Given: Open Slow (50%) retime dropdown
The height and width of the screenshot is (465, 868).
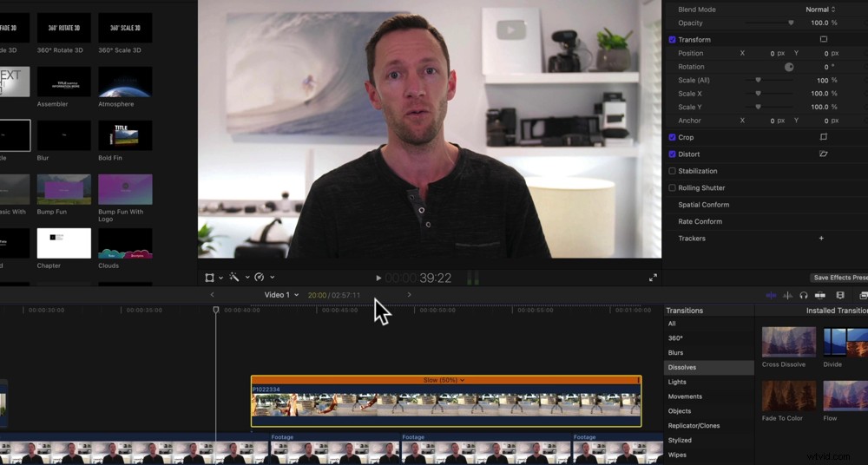Looking at the screenshot, I should pyautogui.click(x=444, y=380).
